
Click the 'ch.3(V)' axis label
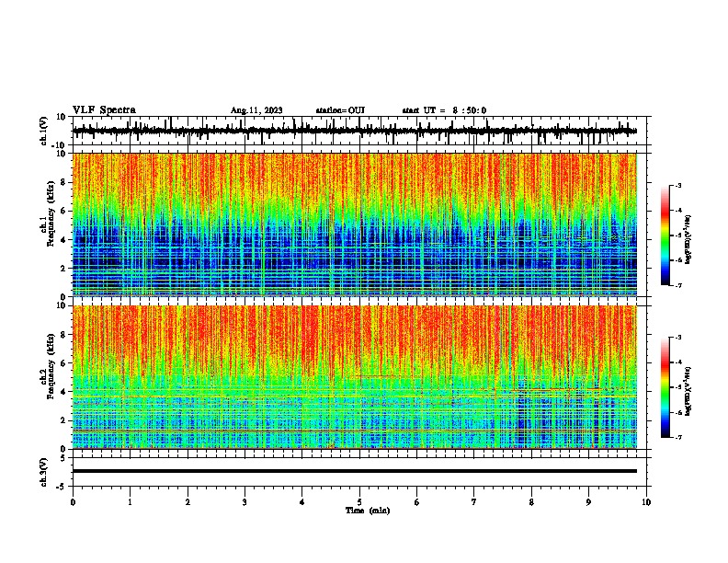(x=44, y=472)
